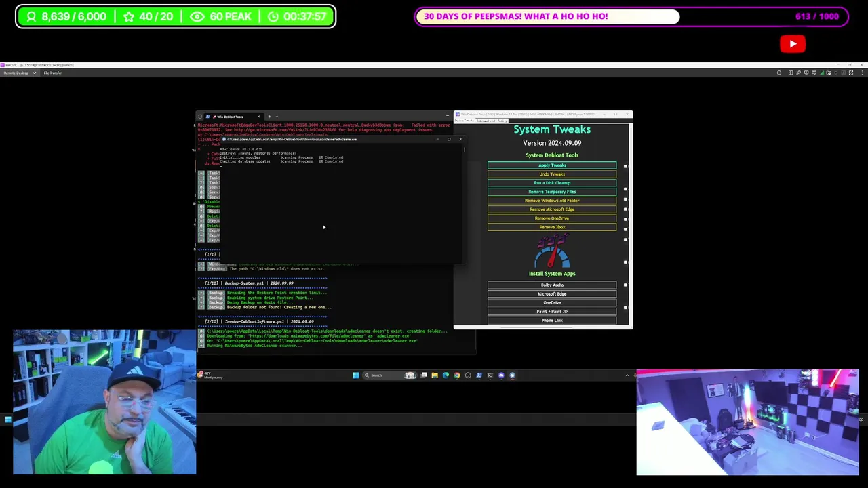Click 'Running MalwareBytes AdwCleaner scanner...' line
868x488 pixels.
click(254, 346)
